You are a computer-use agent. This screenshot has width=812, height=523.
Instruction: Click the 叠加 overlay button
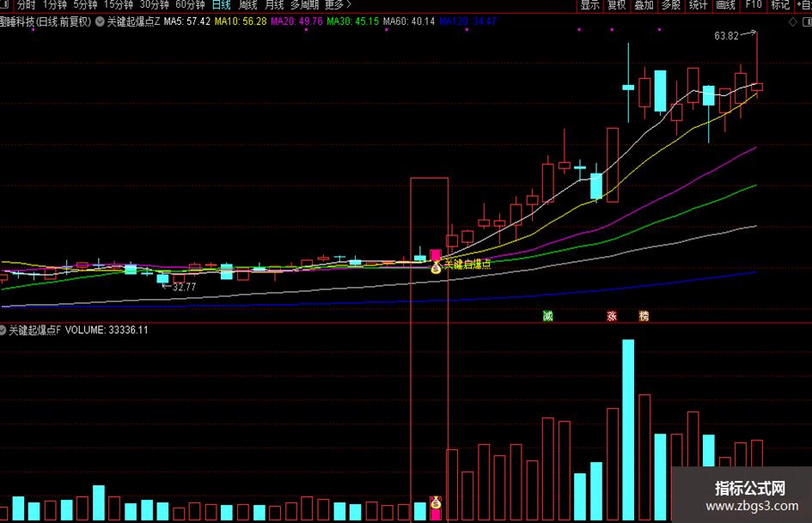click(x=644, y=5)
